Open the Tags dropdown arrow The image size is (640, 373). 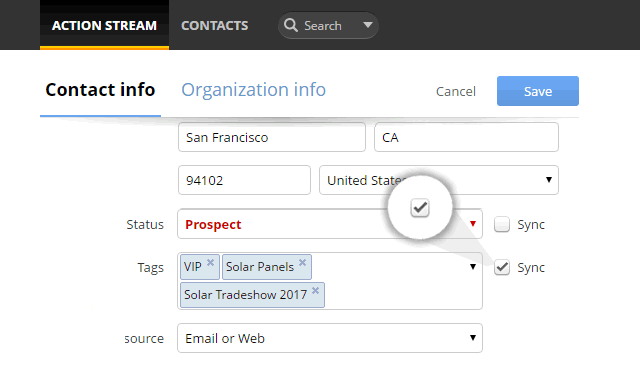(473, 266)
